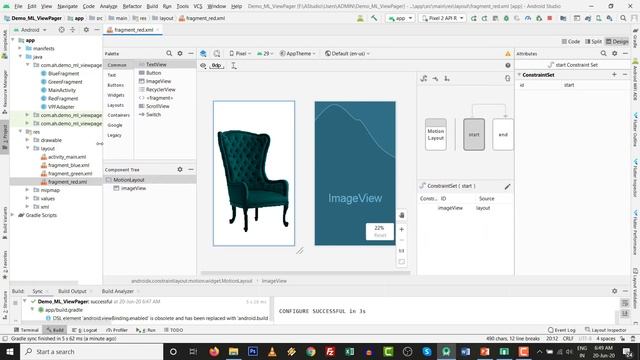Open Search Everywhere magnifier in top toolbar

[623, 18]
